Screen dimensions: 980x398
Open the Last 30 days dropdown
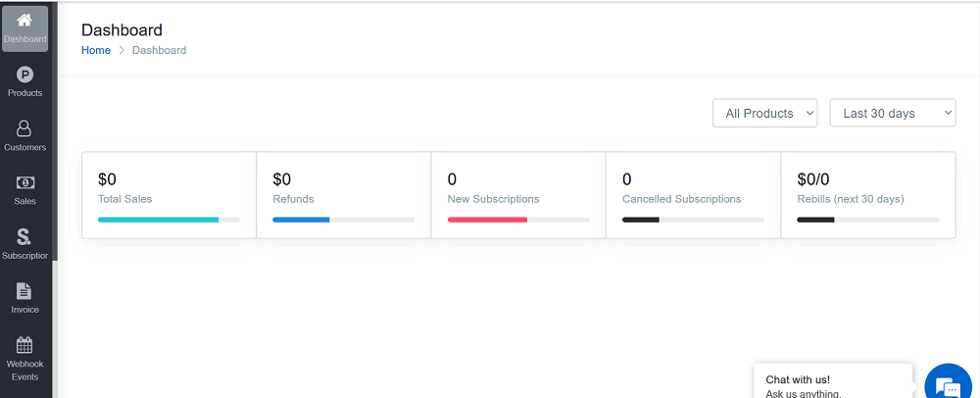tap(893, 113)
